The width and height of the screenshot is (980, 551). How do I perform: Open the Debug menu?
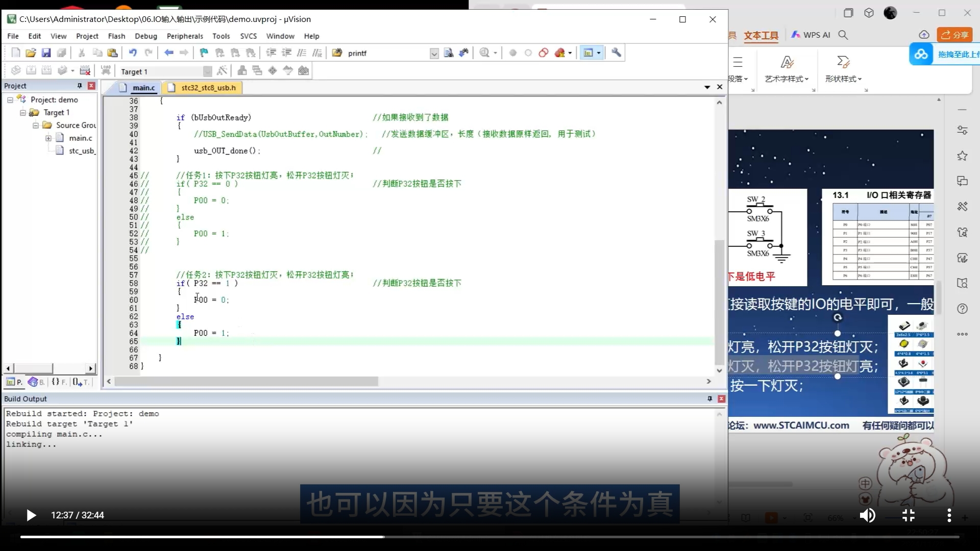point(146,36)
